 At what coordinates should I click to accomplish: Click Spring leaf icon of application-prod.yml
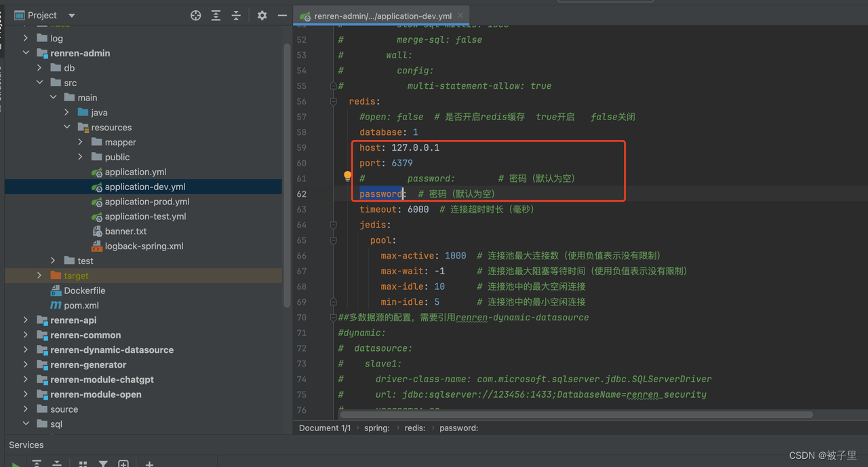(97, 202)
